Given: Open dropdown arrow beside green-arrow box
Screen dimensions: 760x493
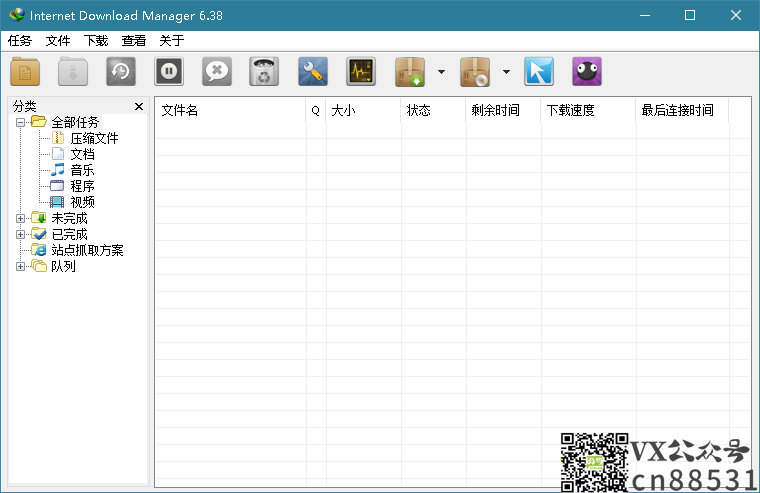Looking at the screenshot, I should click(x=442, y=72).
